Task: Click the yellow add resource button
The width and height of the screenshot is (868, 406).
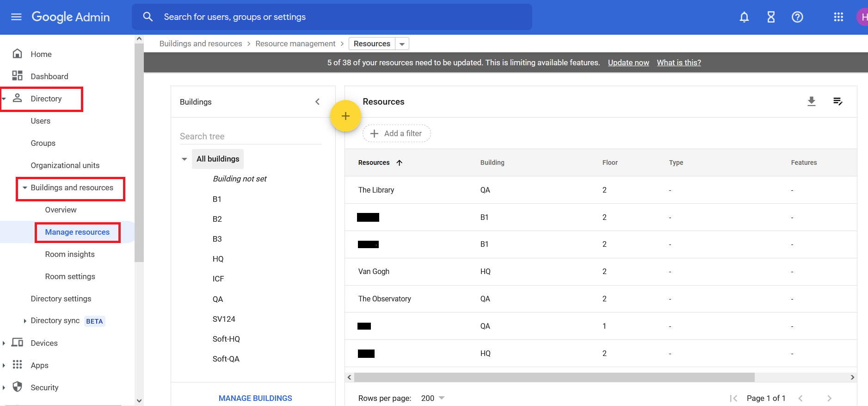Action: click(345, 116)
